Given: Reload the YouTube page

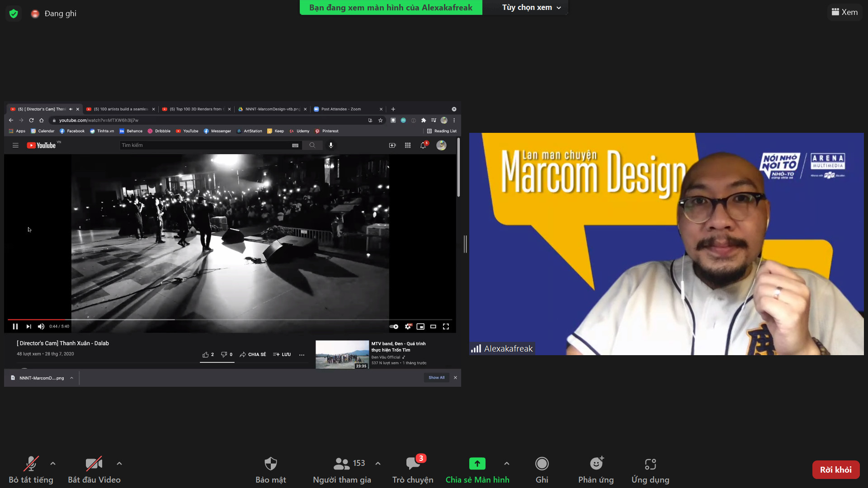Looking at the screenshot, I should (31, 120).
